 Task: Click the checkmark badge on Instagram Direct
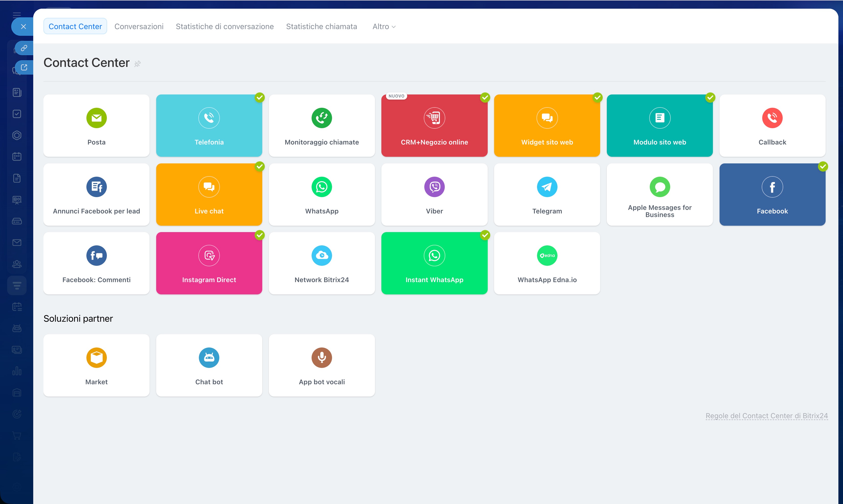point(260,235)
